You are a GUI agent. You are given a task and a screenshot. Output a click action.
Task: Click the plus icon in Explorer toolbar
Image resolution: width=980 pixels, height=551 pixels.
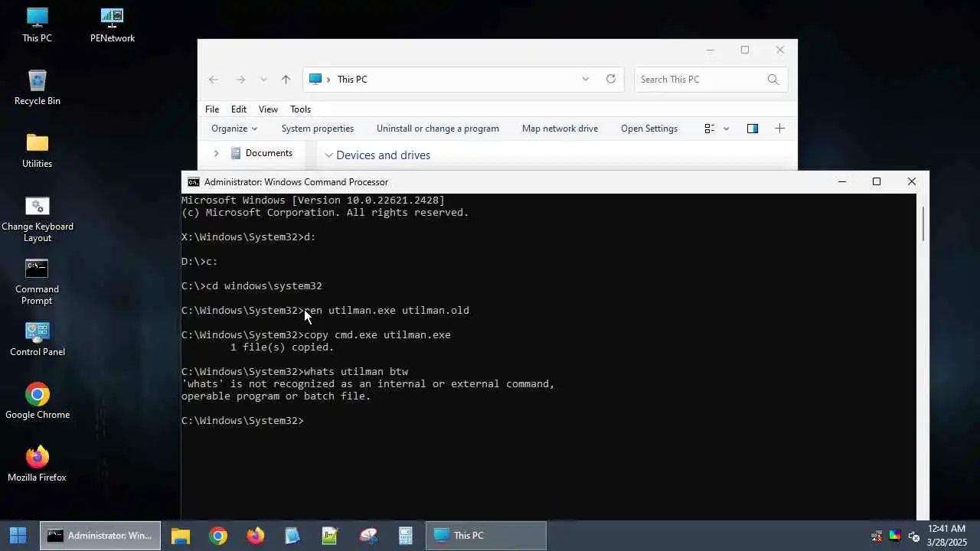[x=779, y=129]
